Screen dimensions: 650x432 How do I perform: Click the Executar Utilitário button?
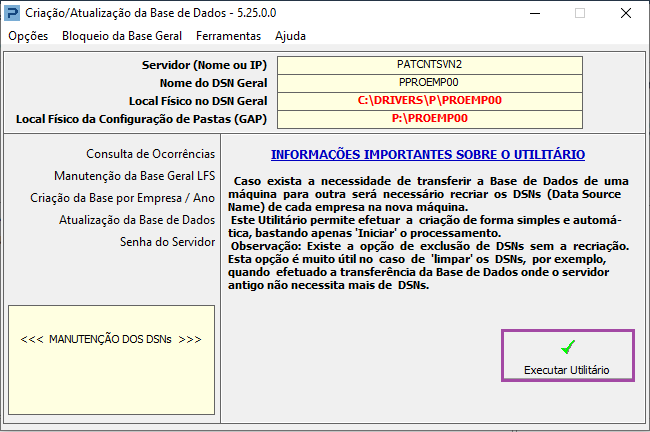pos(568,356)
